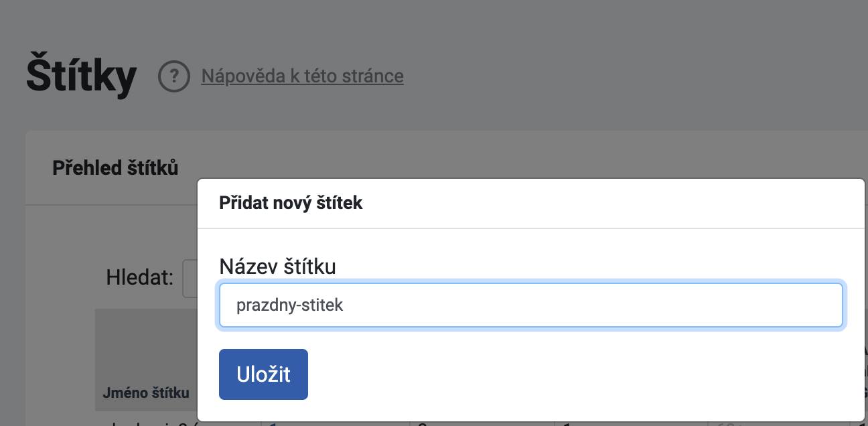868x426 pixels.
Task: Click the blue number link below dialog
Action: point(271,423)
